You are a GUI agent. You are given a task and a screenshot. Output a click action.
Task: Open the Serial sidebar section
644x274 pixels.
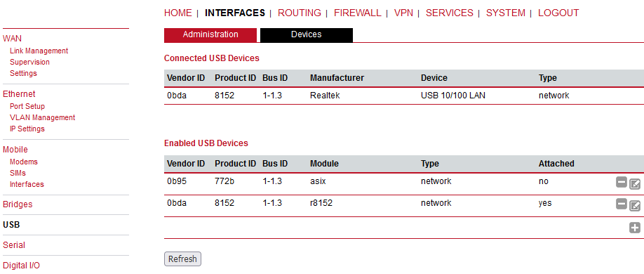pos(14,244)
